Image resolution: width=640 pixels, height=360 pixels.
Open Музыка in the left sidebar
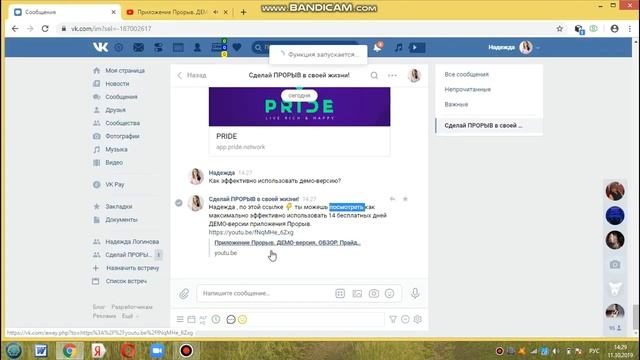coord(116,149)
